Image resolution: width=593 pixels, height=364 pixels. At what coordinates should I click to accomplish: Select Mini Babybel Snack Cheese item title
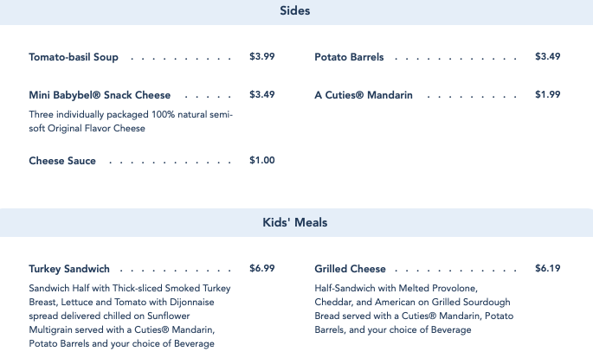(100, 95)
